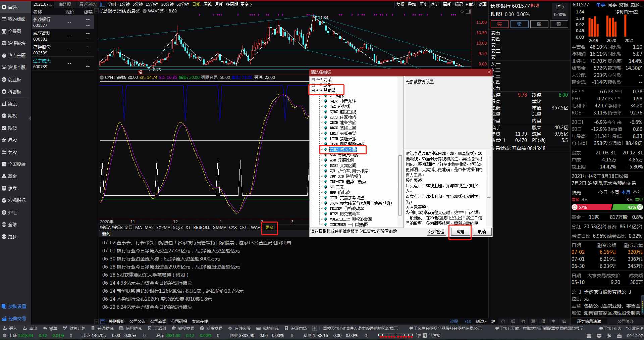Click the 热点主题 flame icon
This screenshot has height=340, width=644.
(4, 55)
